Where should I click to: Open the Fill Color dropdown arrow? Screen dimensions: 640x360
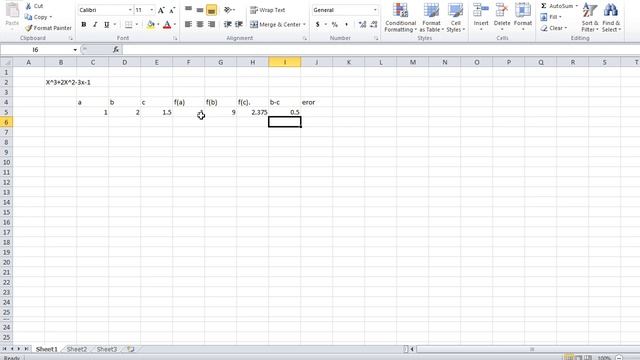pos(158,24)
